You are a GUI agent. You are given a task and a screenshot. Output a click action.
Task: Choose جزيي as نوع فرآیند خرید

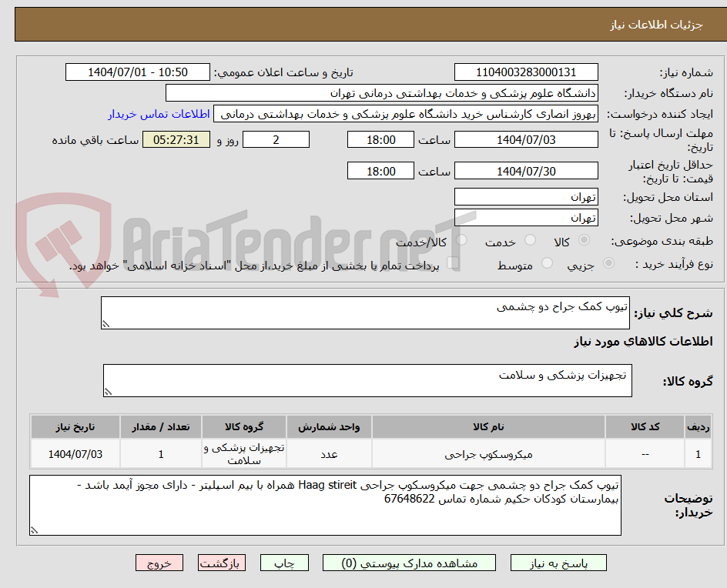[x=608, y=262]
